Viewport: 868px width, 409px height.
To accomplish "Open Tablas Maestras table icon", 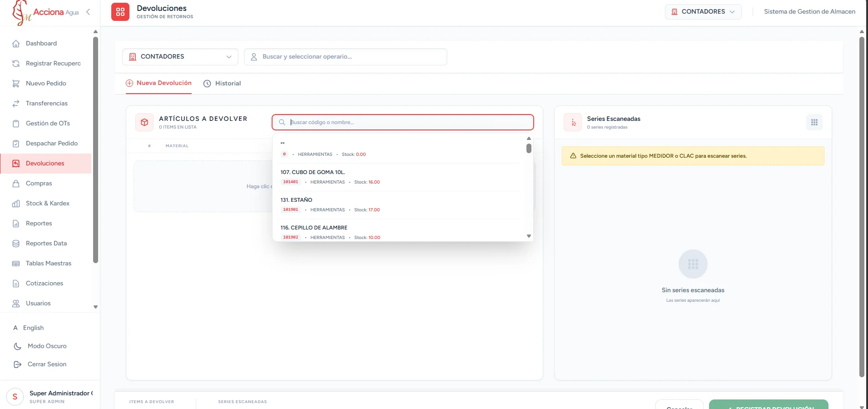I will [16, 264].
